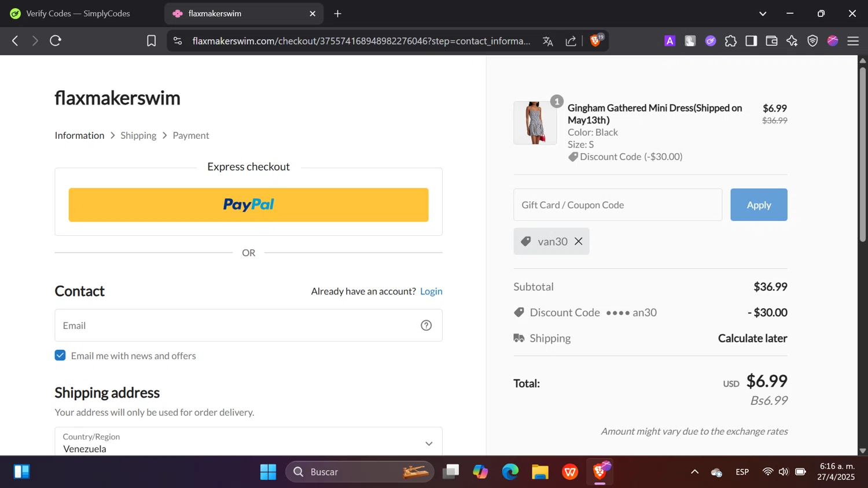Click the OneDrive cloud tray icon
The width and height of the screenshot is (868, 488).
coord(716,472)
